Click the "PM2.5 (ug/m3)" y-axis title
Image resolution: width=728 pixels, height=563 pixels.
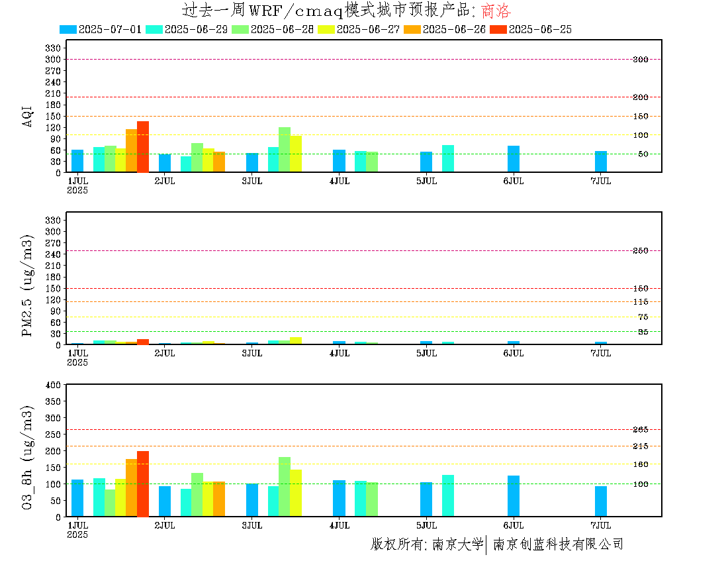(x=27, y=285)
